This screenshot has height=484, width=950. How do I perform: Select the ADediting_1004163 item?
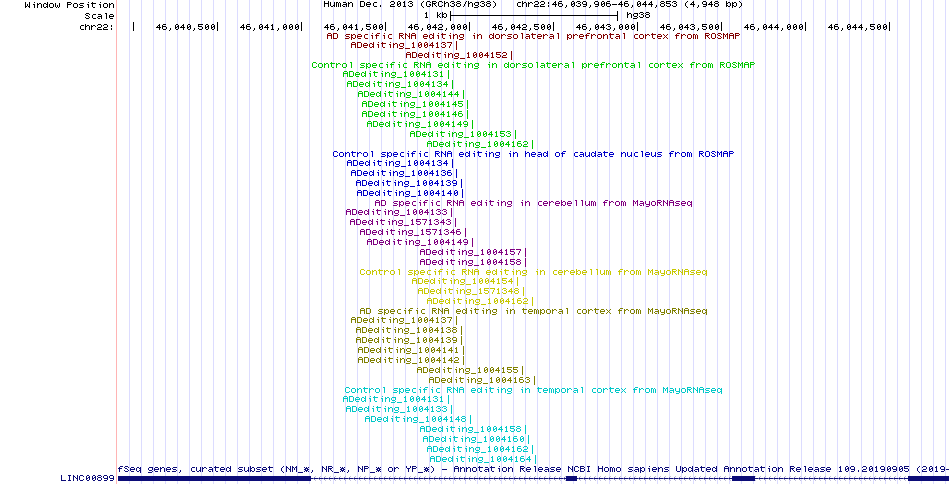(x=482, y=380)
